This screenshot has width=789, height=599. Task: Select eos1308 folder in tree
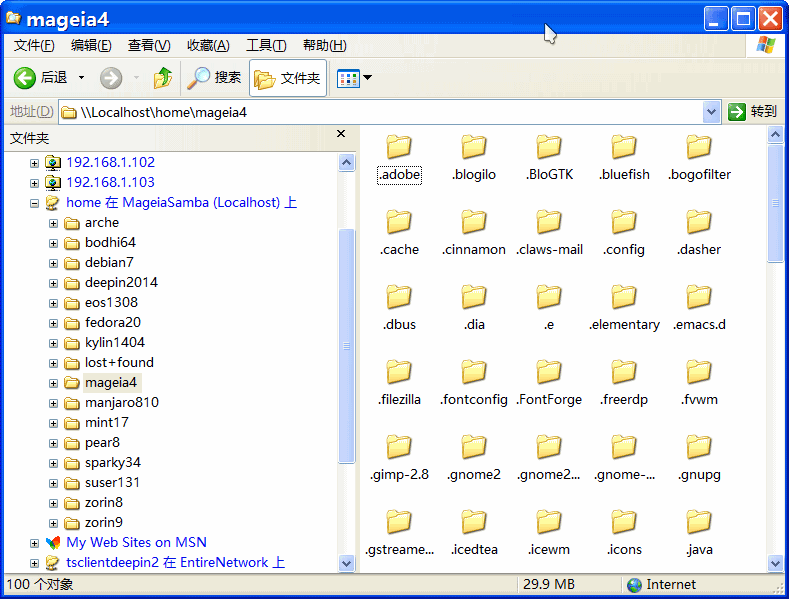tap(111, 303)
